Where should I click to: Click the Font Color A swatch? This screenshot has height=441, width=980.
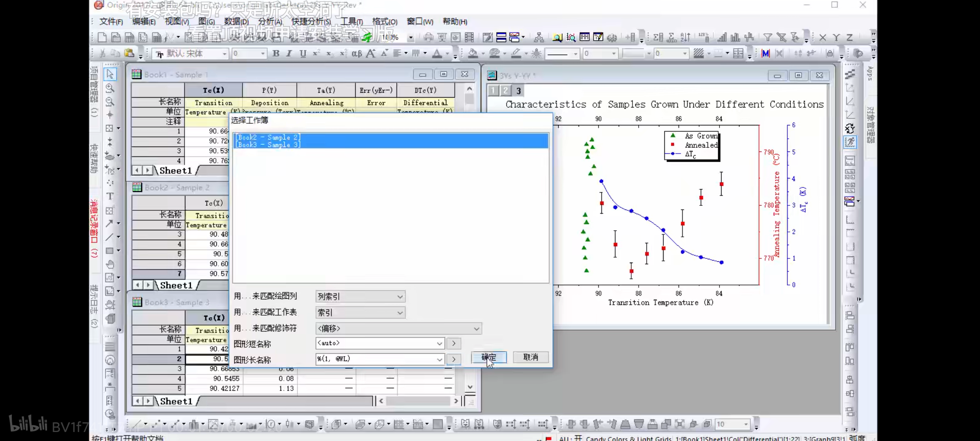437,53
